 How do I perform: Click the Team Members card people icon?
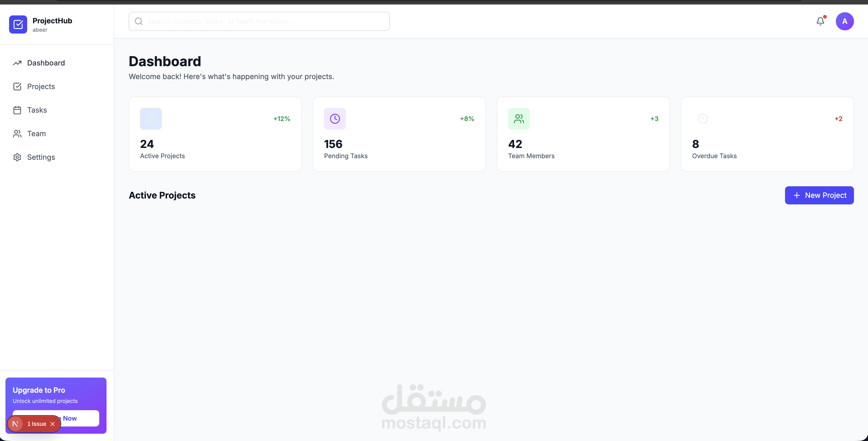(x=519, y=119)
